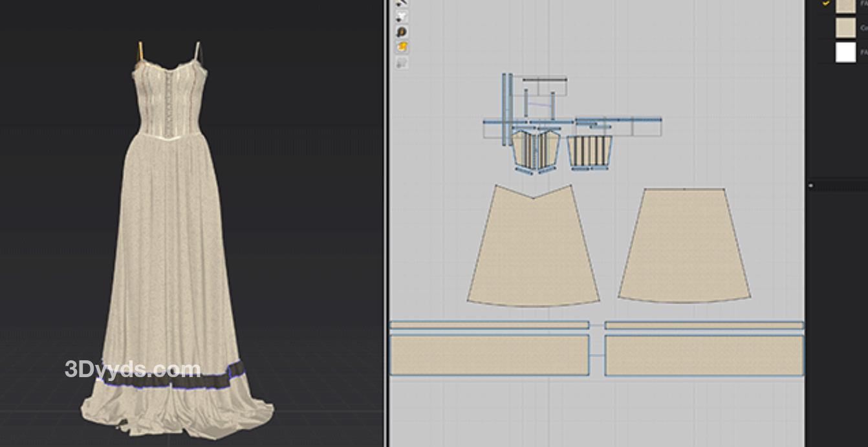Viewport: 868px width, 447px height.
Task: Click the thin strip above left ruffle rectangle
Action: click(x=489, y=325)
